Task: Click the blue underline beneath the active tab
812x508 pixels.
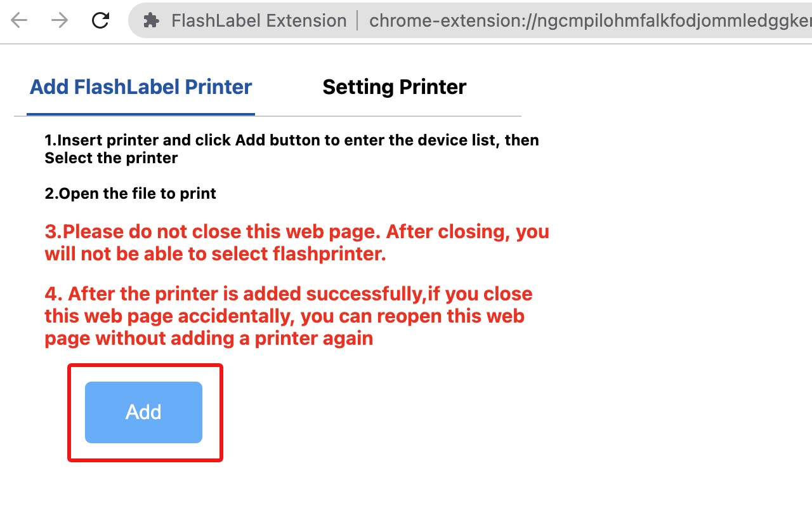Action: [x=140, y=115]
